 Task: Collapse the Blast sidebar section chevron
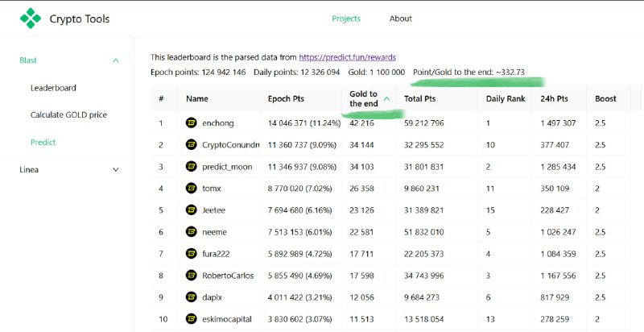[116, 60]
